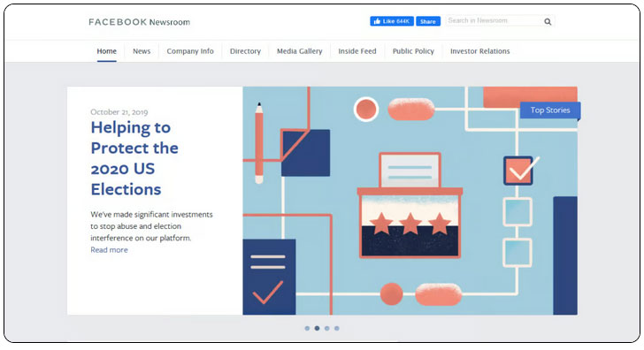Open the Facebook Newsroom logo link
Viewport: 644px width, 350px height.
(139, 22)
